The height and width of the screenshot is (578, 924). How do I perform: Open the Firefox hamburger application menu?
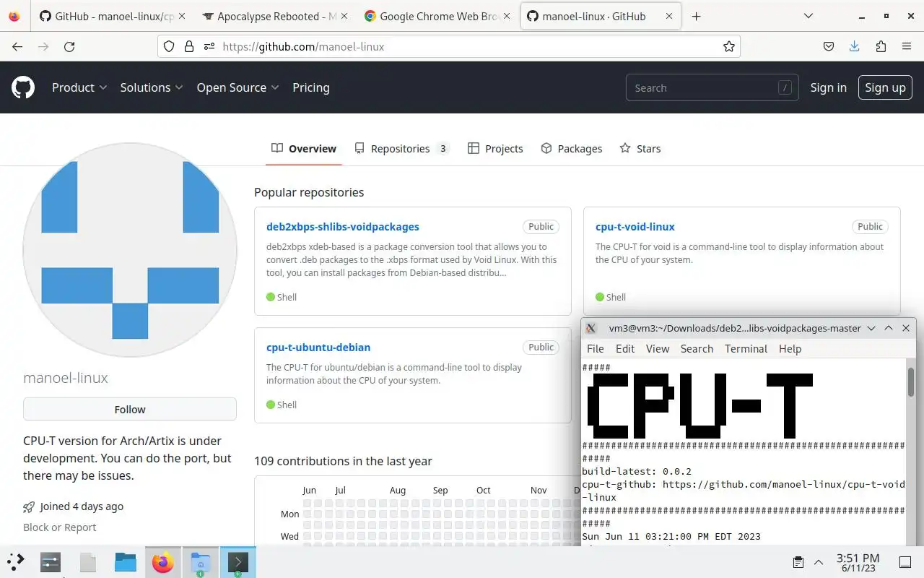click(907, 46)
